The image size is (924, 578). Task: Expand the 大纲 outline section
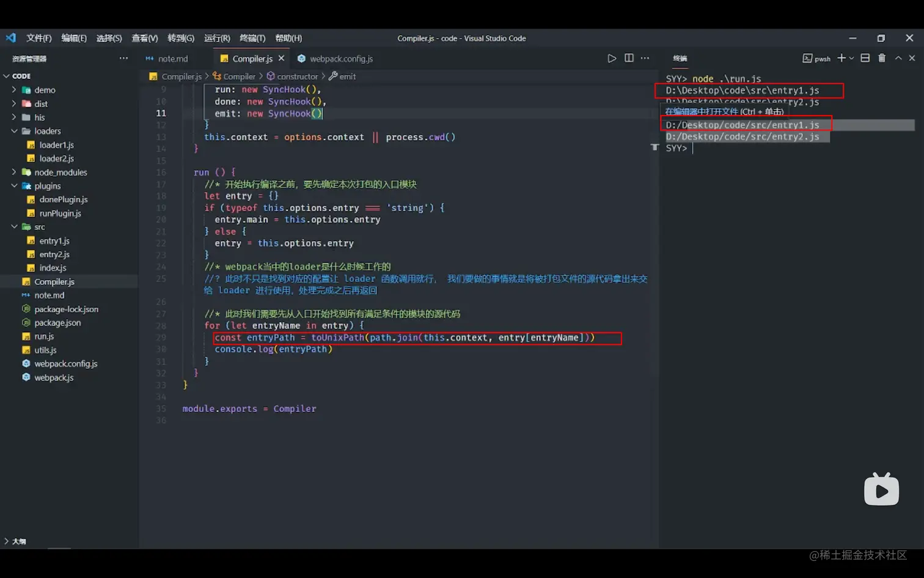click(x=18, y=541)
